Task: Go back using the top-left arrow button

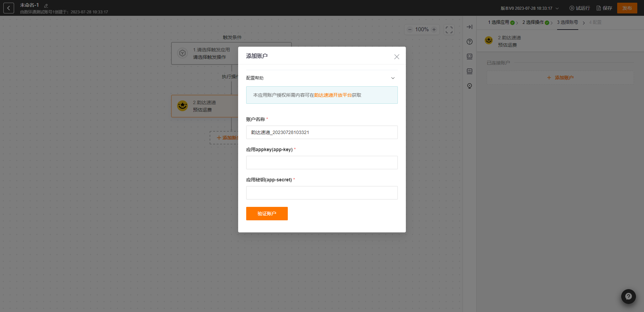Action: click(9, 8)
